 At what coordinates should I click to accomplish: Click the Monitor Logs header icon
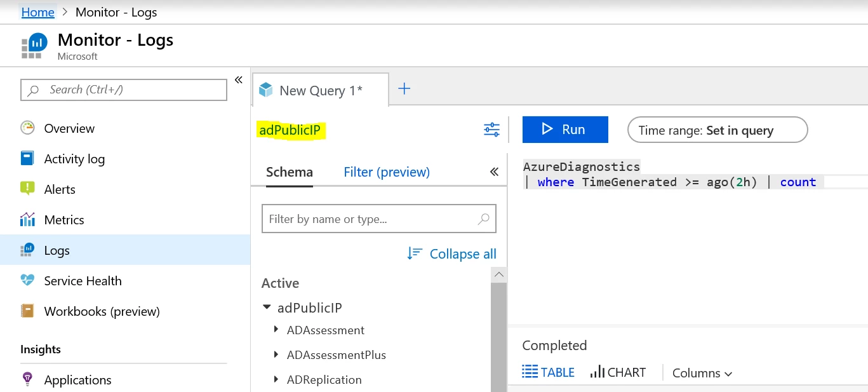pyautogui.click(x=34, y=45)
